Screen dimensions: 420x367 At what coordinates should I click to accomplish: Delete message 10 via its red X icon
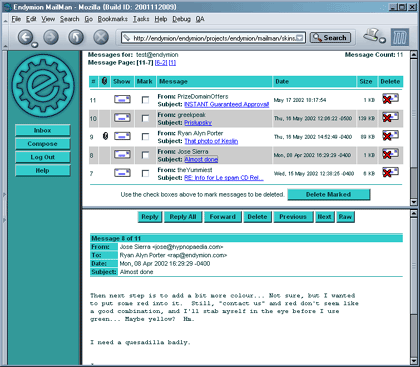[390, 117]
